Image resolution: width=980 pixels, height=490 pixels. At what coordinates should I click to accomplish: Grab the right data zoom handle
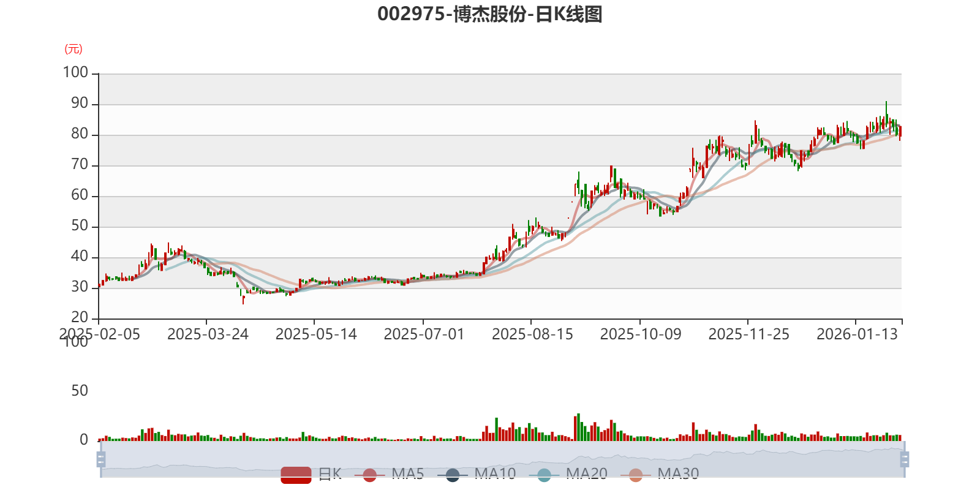coord(904,459)
